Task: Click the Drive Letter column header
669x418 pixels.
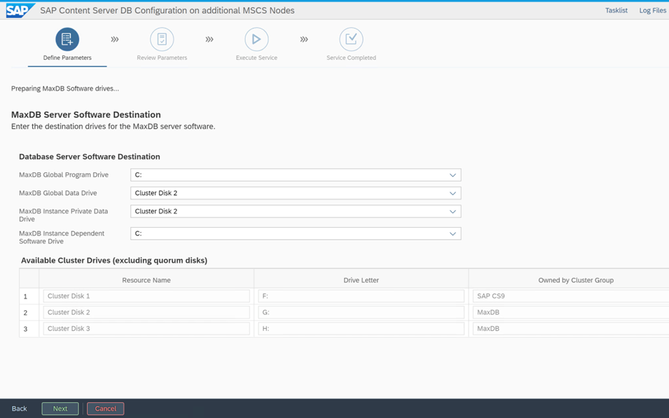Action: click(x=361, y=280)
